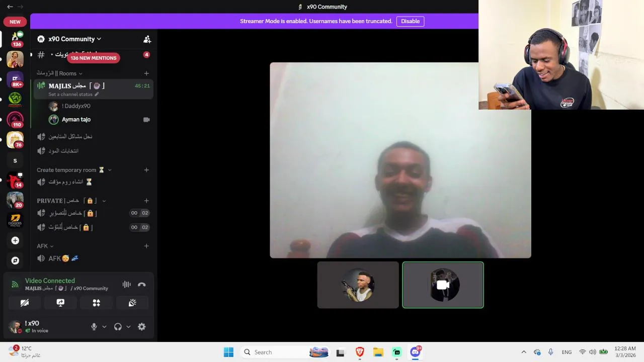The image size is (644, 362).
Task: Open the soundboard icon
Action: pyautogui.click(x=132, y=303)
